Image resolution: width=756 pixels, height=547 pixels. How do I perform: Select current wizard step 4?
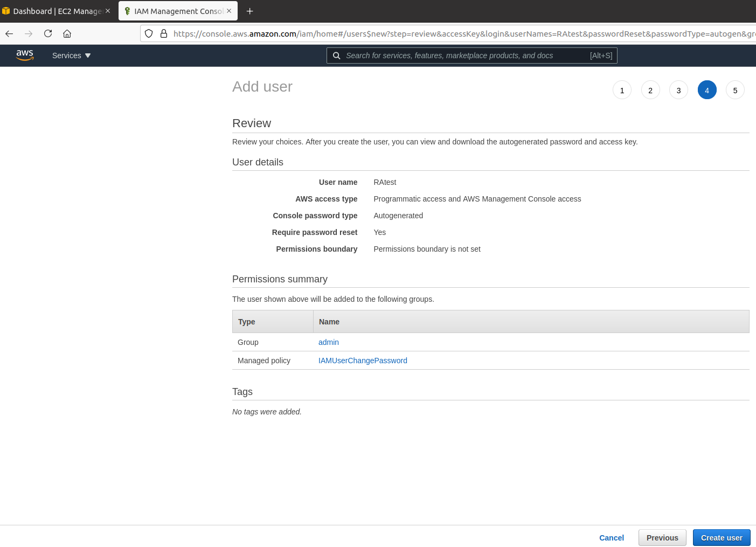coord(707,90)
